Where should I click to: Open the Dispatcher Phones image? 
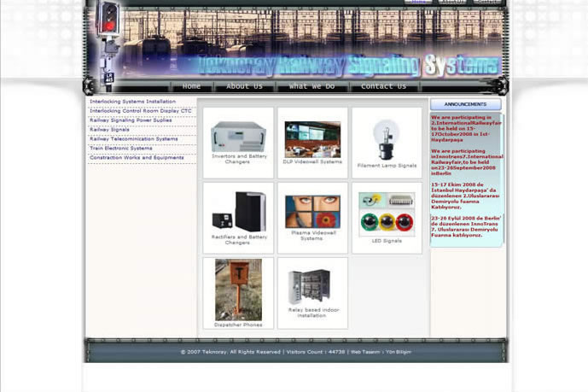(238, 289)
